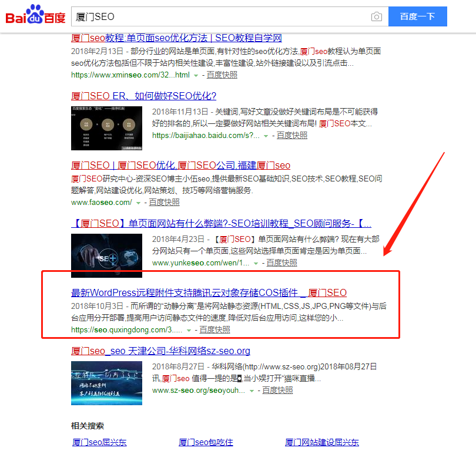Expand dropdown arrow next to www.faoseo.com
This screenshot has height=451, width=476.
click(x=139, y=203)
